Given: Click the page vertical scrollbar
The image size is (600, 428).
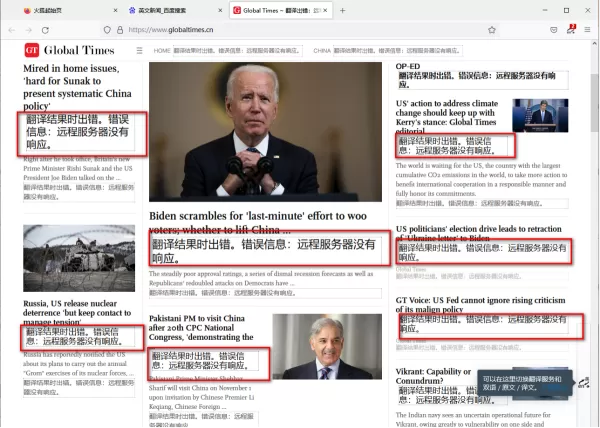Looking at the screenshot, I should (594, 103).
